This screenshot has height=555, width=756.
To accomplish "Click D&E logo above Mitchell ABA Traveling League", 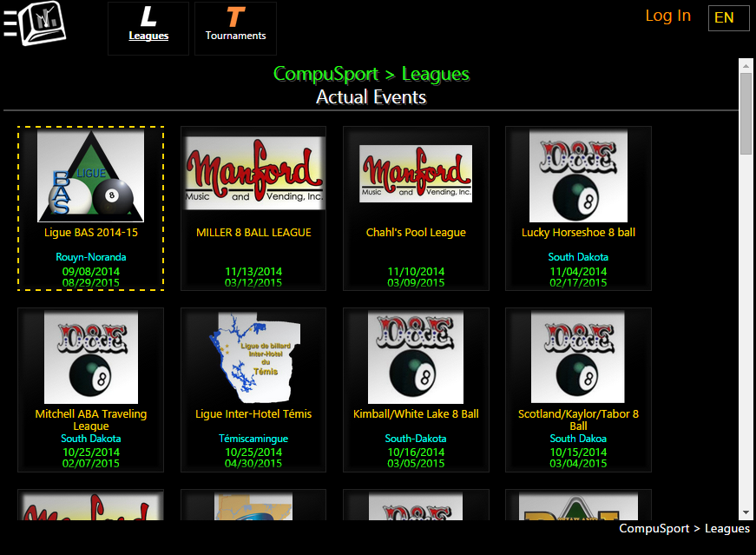I will tap(90, 357).
